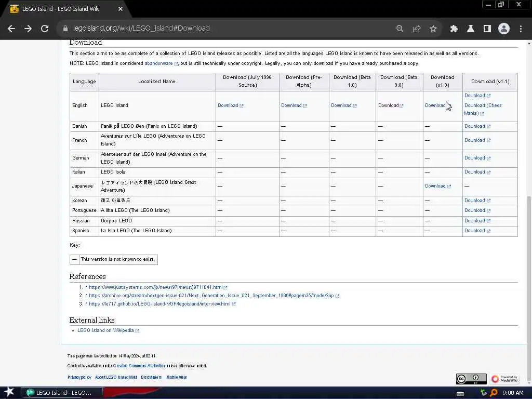Download the French v1.1 version
This screenshot has width=532, height=399.
(477, 140)
